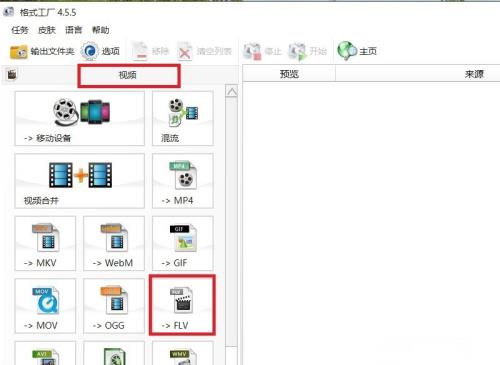
Task: Click the scroll up arrow of format list
Action: (232, 91)
